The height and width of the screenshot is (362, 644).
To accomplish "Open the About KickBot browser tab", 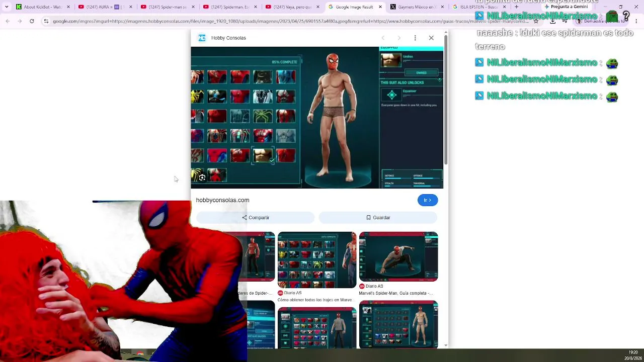I will [43, 7].
